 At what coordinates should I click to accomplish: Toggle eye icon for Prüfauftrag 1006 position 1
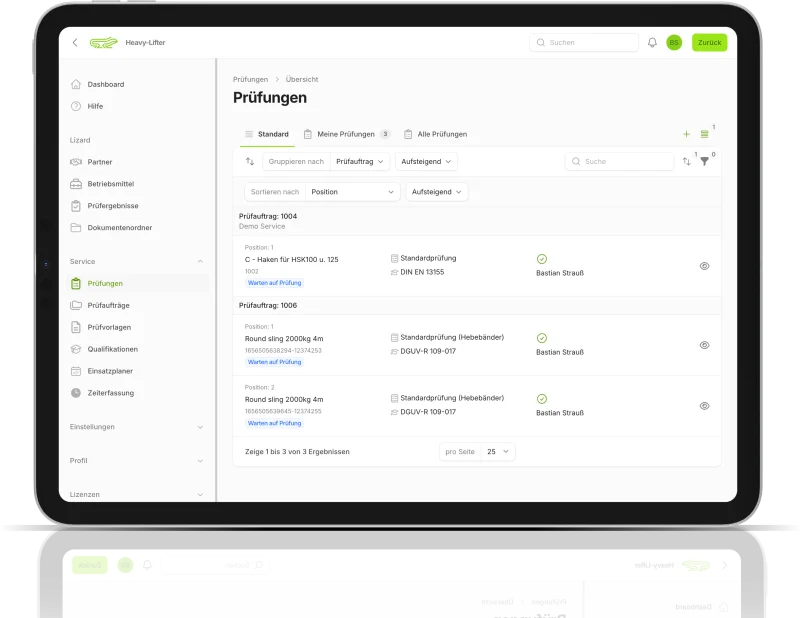point(704,345)
